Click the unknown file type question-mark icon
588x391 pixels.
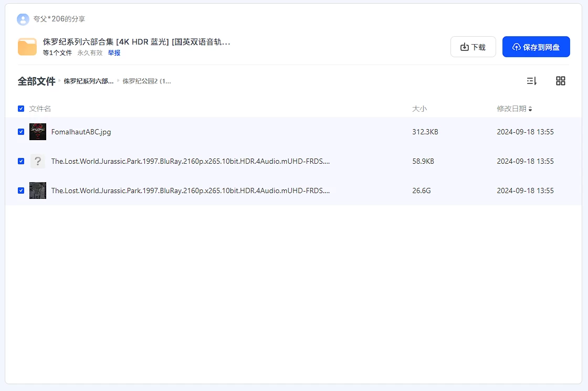click(x=38, y=161)
